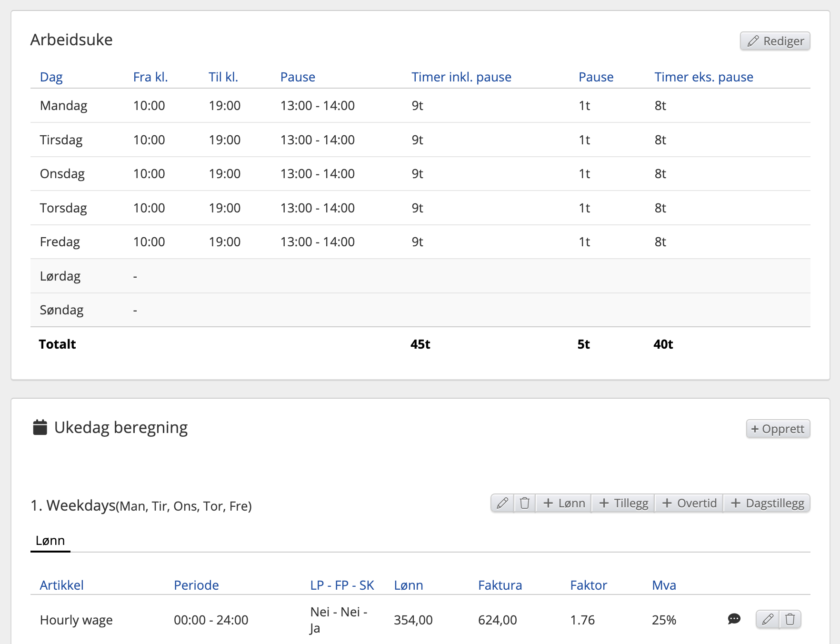This screenshot has width=840, height=644.
Task: Open the comment bubble on Hourly wage row
Action: [734, 619]
